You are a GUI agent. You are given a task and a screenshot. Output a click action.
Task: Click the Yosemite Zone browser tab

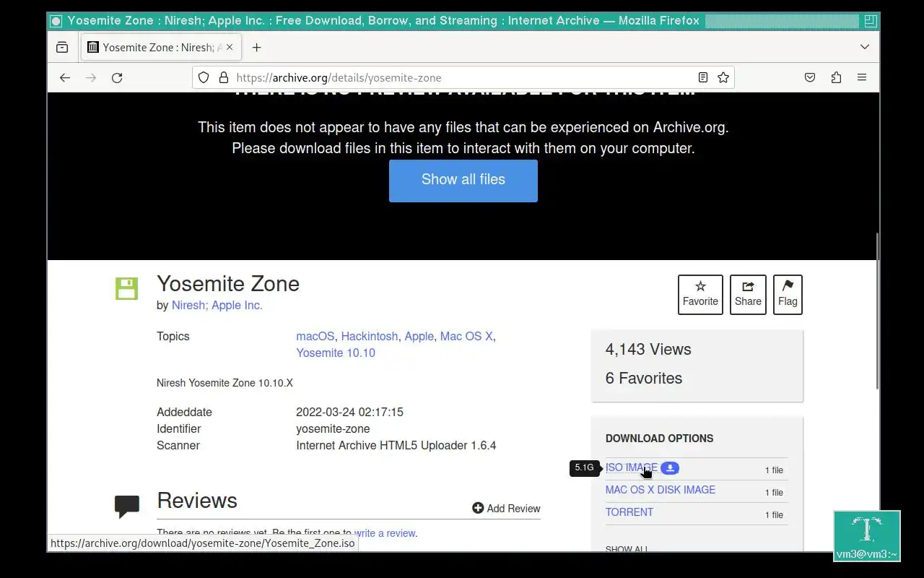pyautogui.click(x=160, y=48)
